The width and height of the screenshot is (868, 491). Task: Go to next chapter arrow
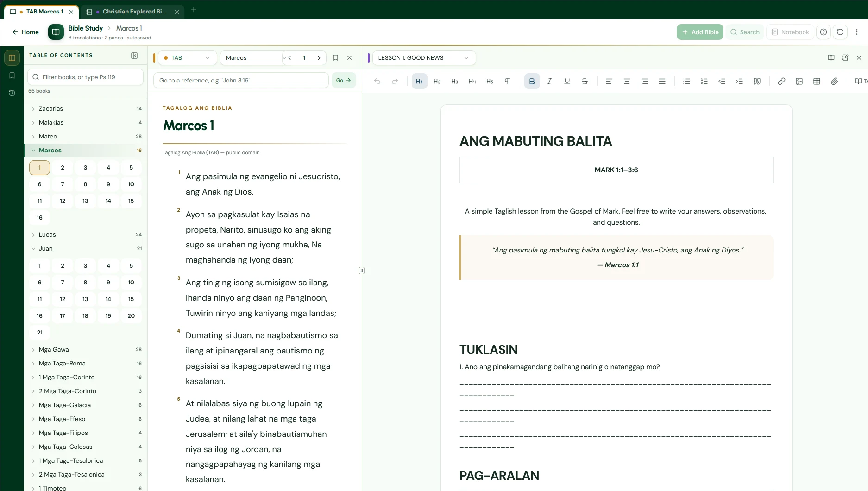tap(319, 57)
